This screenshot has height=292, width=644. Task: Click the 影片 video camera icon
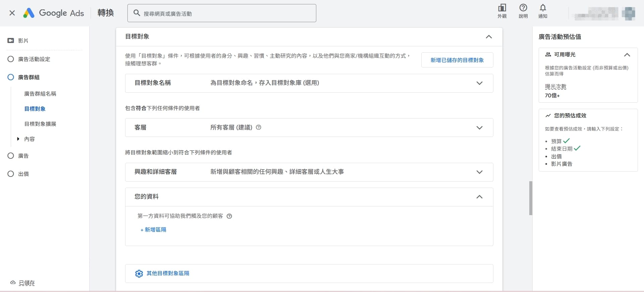click(x=11, y=41)
